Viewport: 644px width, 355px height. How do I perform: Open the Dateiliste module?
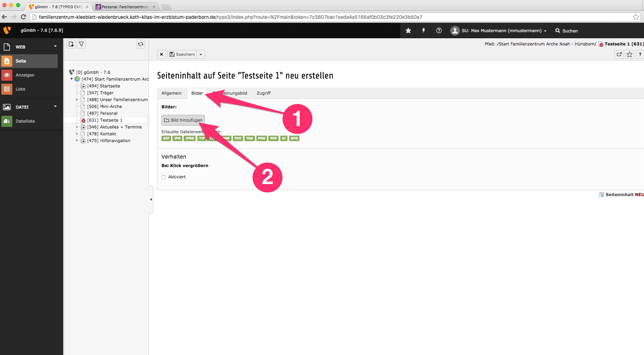(x=25, y=121)
